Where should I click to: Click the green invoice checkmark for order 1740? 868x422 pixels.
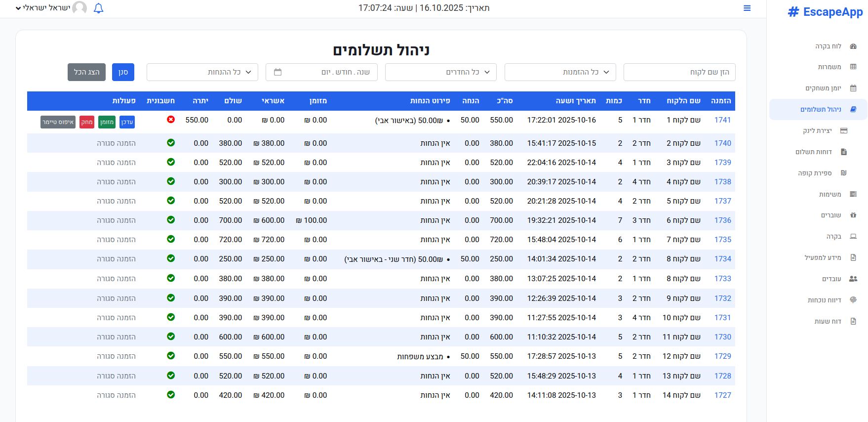(x=171, y=143)
